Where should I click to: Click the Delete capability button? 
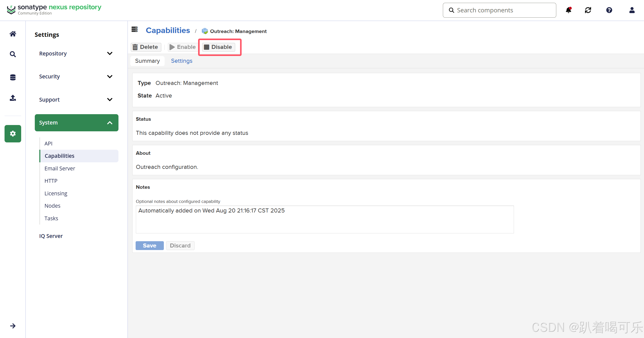point(146,47)
